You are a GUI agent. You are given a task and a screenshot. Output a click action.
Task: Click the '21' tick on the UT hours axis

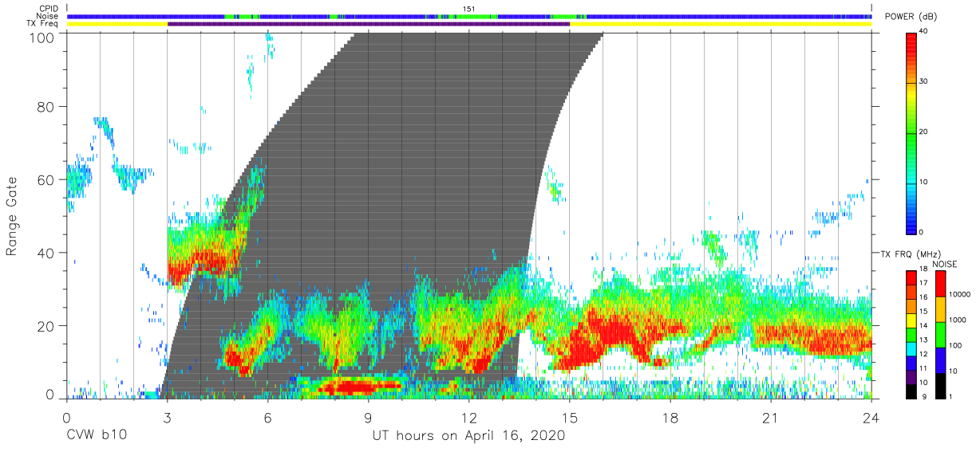(771, 417)
